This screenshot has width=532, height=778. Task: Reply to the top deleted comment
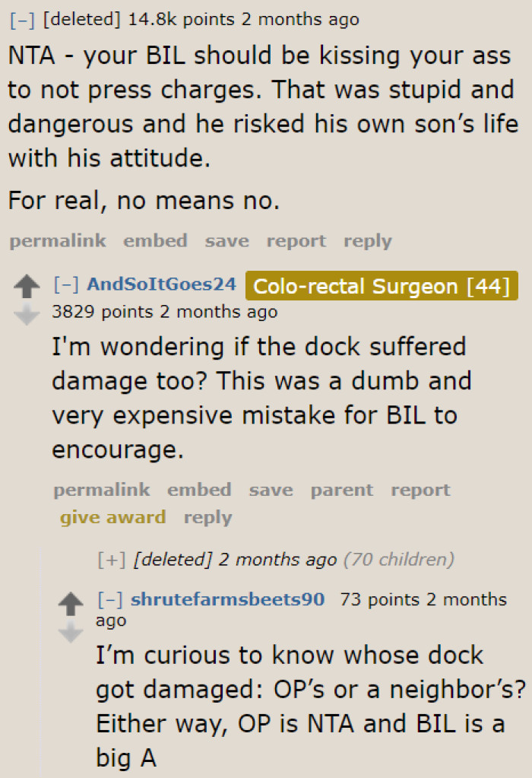click(x=367, y=241)
